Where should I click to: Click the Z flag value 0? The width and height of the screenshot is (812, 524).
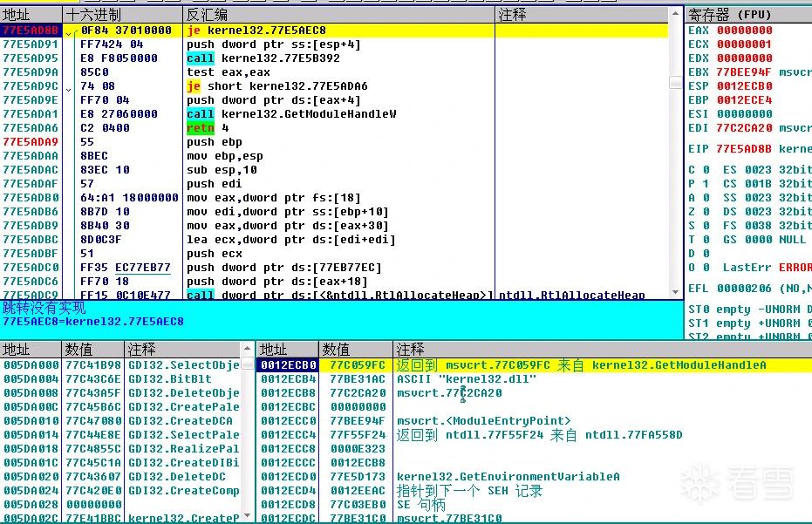tap(706, 212)
